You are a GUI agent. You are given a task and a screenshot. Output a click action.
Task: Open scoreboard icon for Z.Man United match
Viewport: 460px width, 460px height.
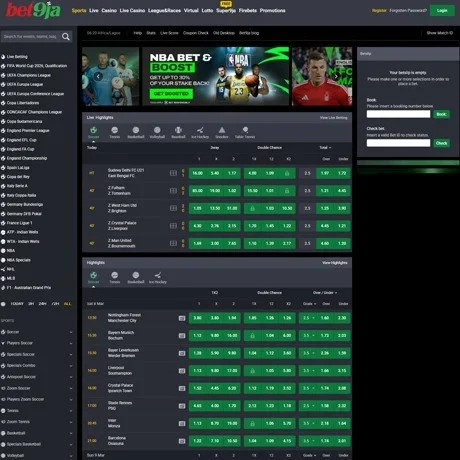click(173, 243)
